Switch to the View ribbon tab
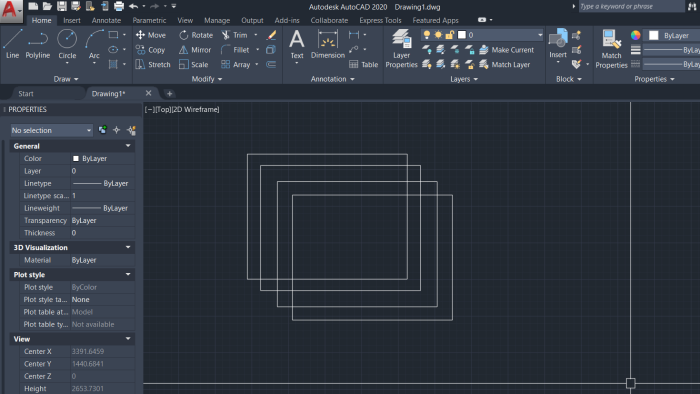The width and height of the screenshot is (700, 394). coord(185,21)
